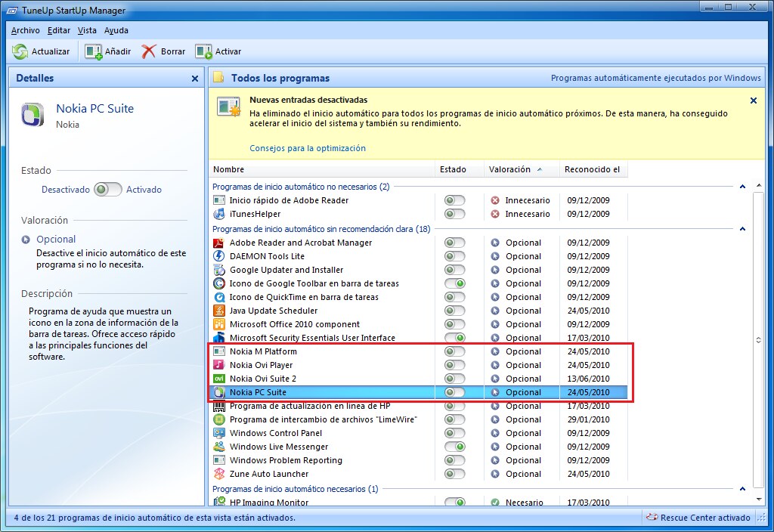Click the Microsoft Office 2010 component icon
This screenshot has width=774, height=532.
pyautogui.click(x=218, y=324)
